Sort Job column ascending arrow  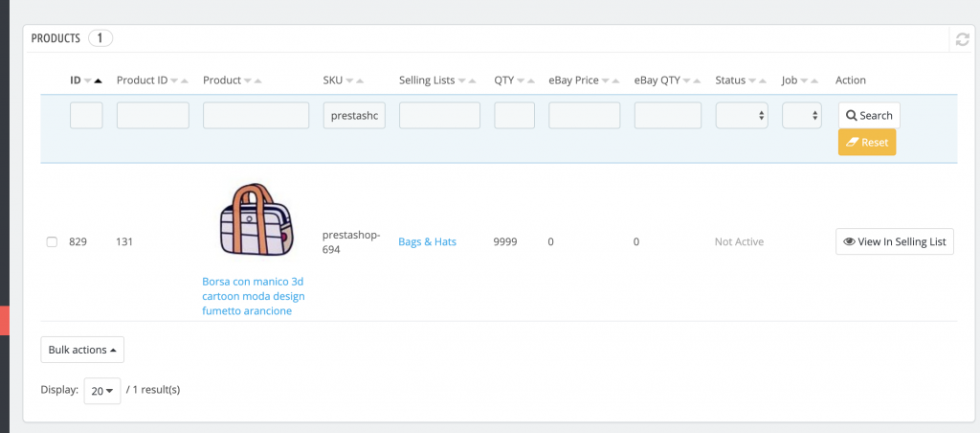814,80
